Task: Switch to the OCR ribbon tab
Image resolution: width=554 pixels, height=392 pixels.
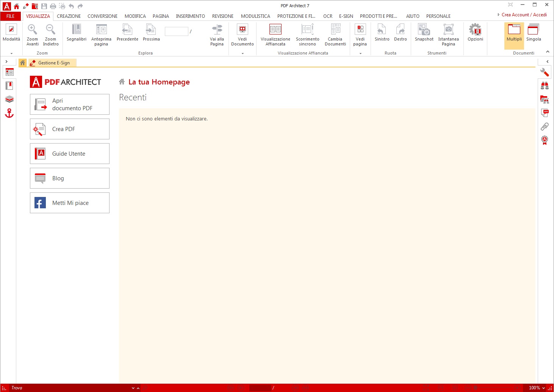Action: click(x=328, y=16)
